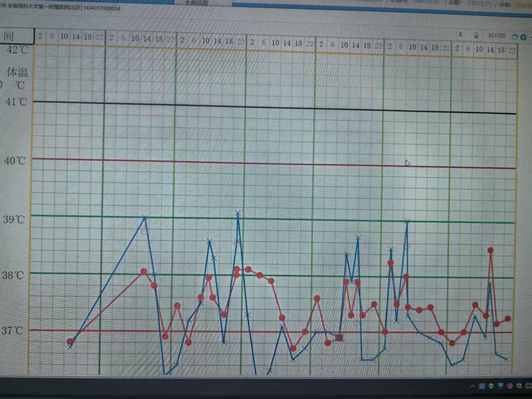Click the highest blue temperature peak above 39℃
532x399 pixels.
[238, 213]
